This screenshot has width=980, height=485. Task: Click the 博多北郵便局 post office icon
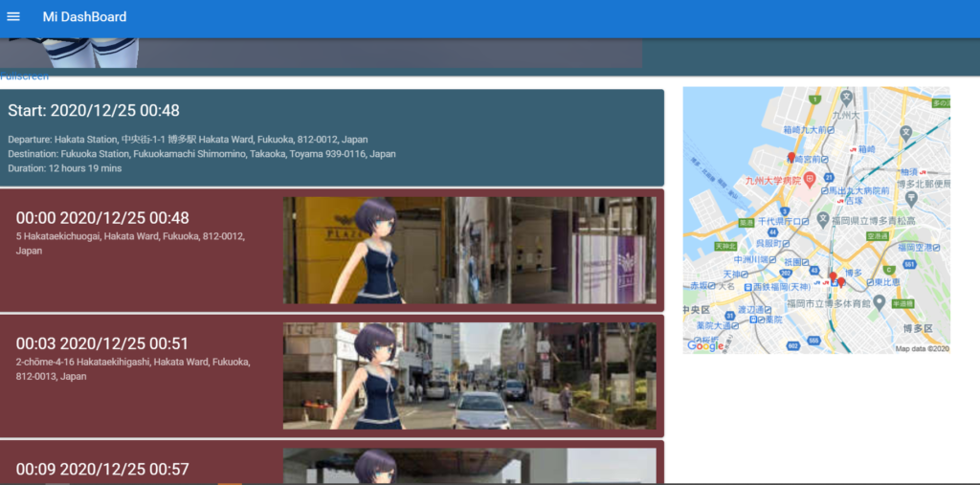tap(910, 197)
